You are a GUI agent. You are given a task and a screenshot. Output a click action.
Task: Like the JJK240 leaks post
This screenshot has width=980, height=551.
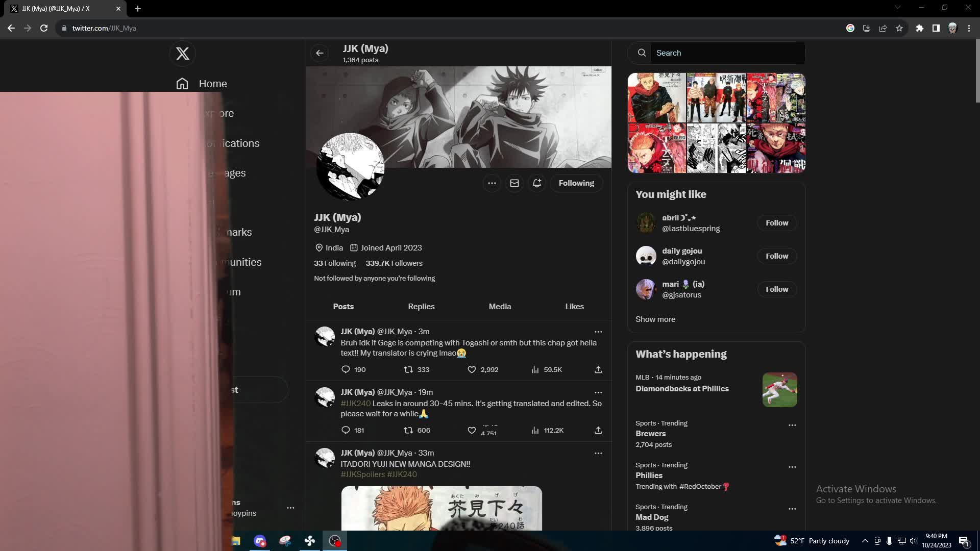coord(482,431)
